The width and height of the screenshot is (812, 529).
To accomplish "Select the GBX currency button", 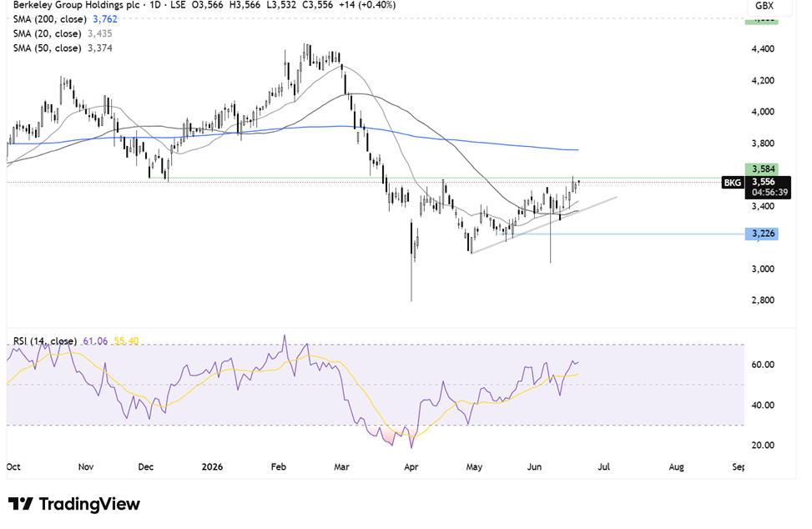I will (764, 6).
